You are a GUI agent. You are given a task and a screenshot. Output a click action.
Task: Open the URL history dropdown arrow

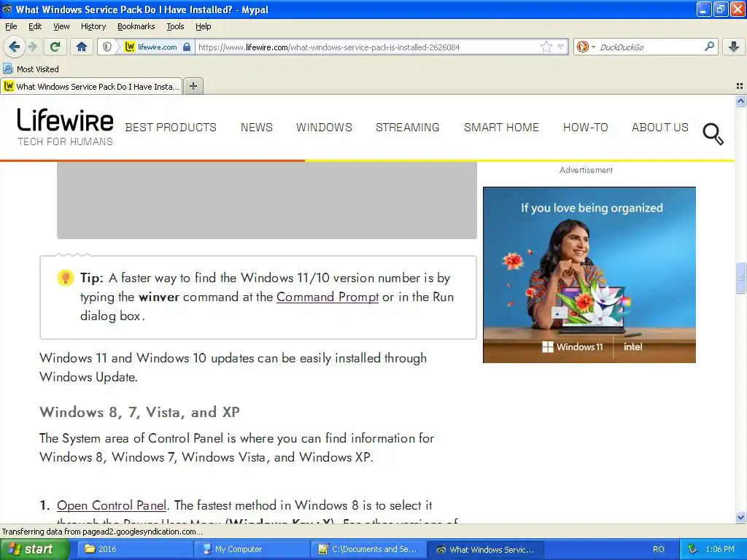(561, 47)
